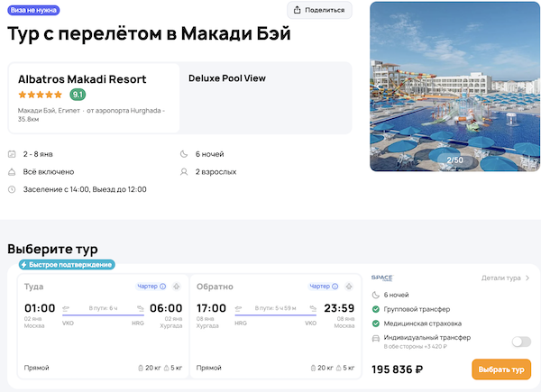
Task: Click the info icon on outbound Чартер
Action: click(x=162, y=287)
